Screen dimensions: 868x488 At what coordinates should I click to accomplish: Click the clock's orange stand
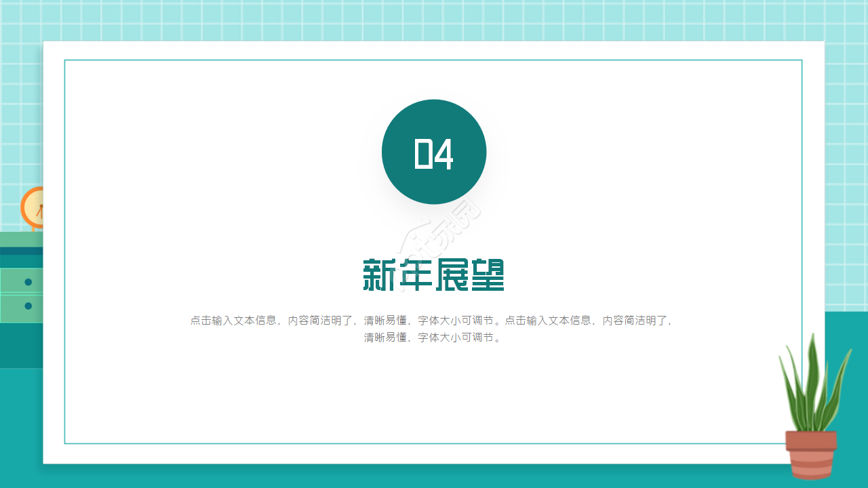[x=33, y=230]
